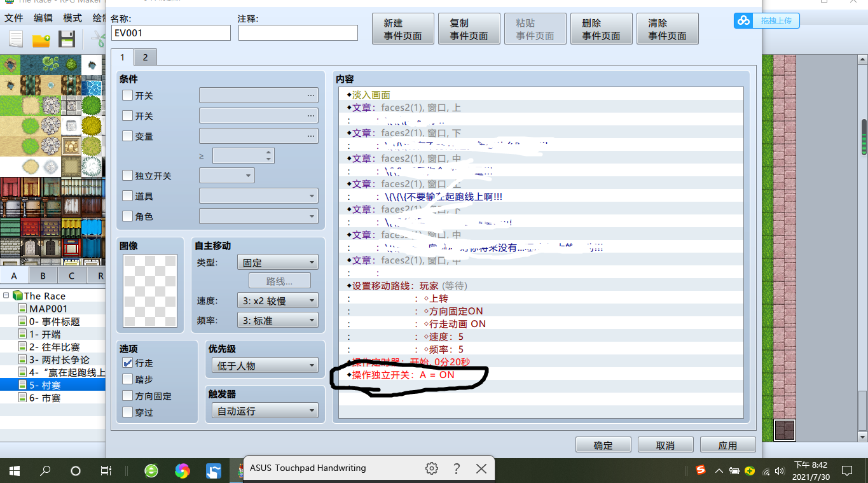This screenshot has height=483, width=868.
Task: Open the green circular taskbar app
Action: tap(151, 471)
